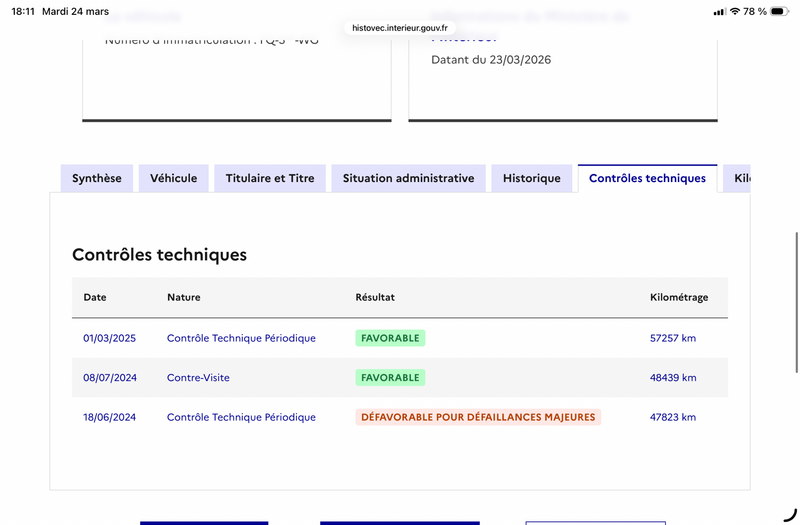Click the 48439 km value

pos(673,378)
